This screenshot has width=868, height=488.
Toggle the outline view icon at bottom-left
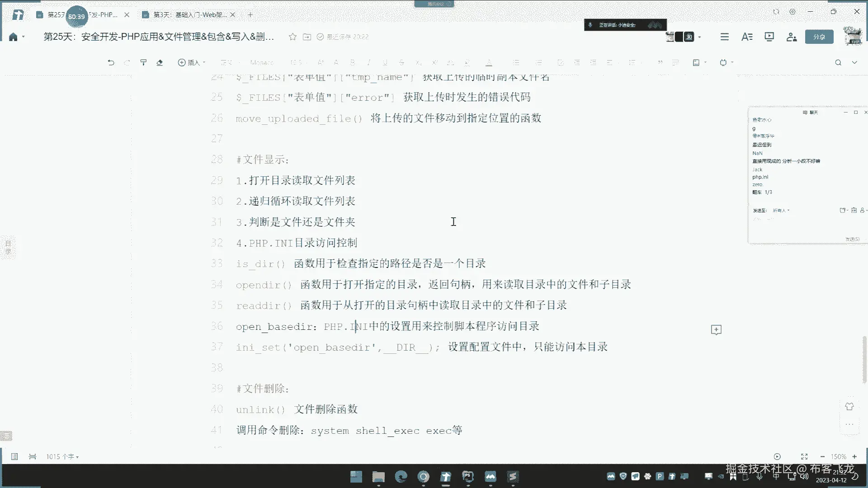(14, 457)
